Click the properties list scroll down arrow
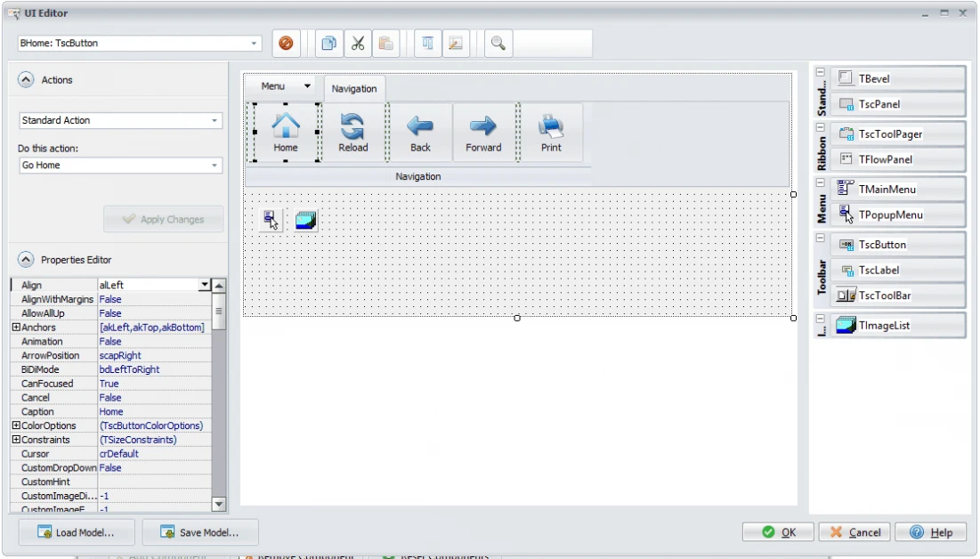Viewport: 980px width, 559px height. 219,504
